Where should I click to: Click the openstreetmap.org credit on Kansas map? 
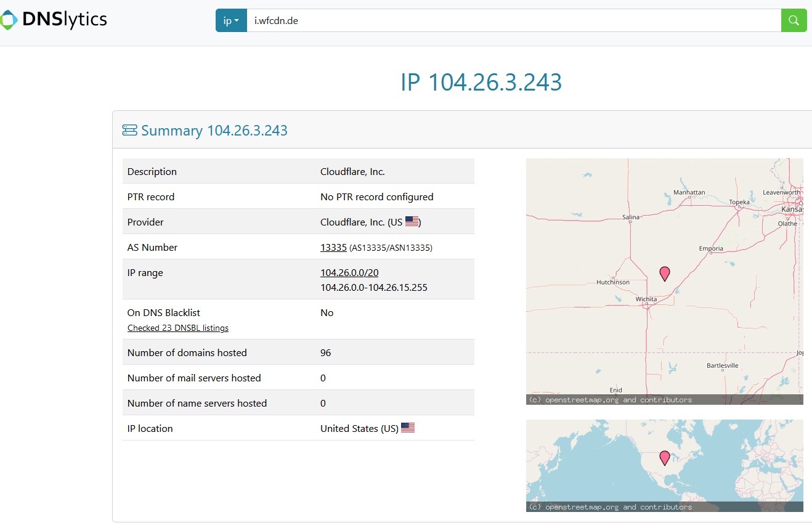pyautogui.click(x=610, y=400)
